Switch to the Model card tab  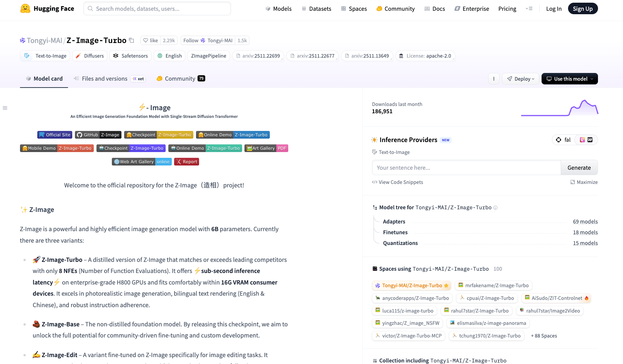click(44, 79)
